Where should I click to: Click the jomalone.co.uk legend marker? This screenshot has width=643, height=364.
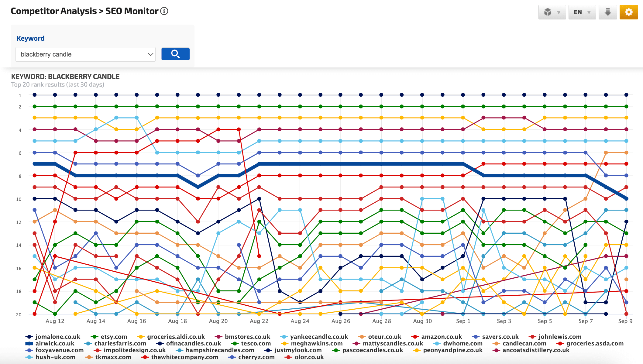click(29, 336)
